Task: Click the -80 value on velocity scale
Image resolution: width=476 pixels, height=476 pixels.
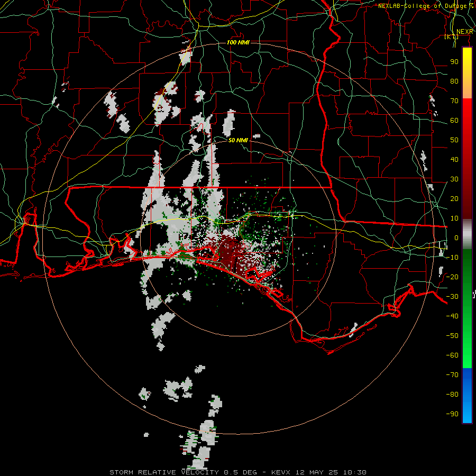Action: coord(452,395)
